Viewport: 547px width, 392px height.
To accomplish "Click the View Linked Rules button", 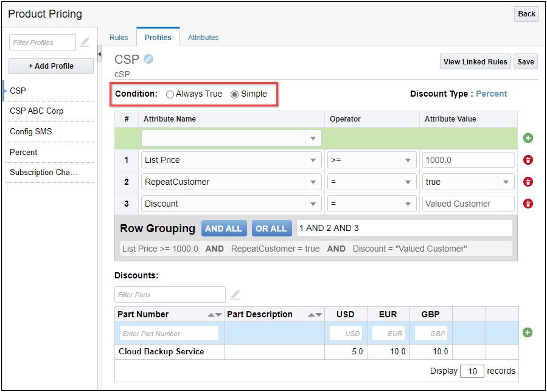I will point(475,61).
